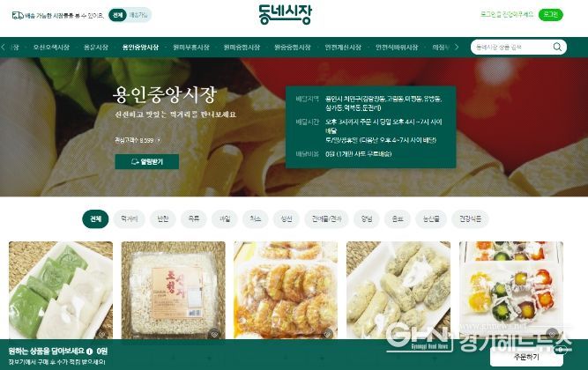Select the 용인중앙시장 market tab

point(140,48)
